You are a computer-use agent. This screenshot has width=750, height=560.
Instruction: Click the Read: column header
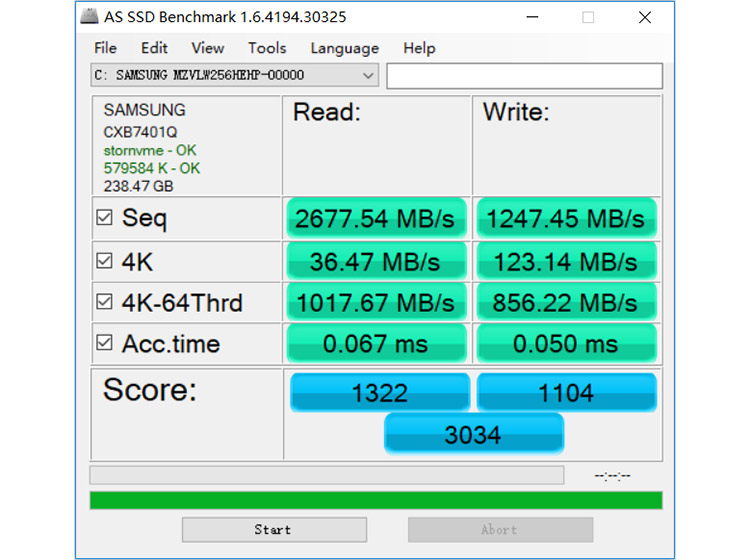pos(327,112)
